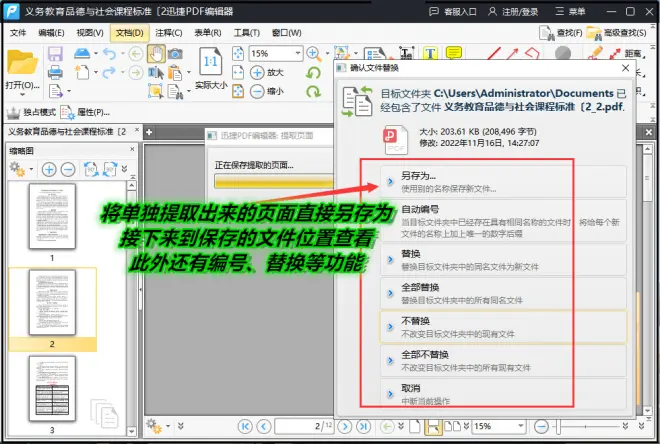Choose 替换 to replace the same-name file
The image size is (660, 444).
[503, 260]
